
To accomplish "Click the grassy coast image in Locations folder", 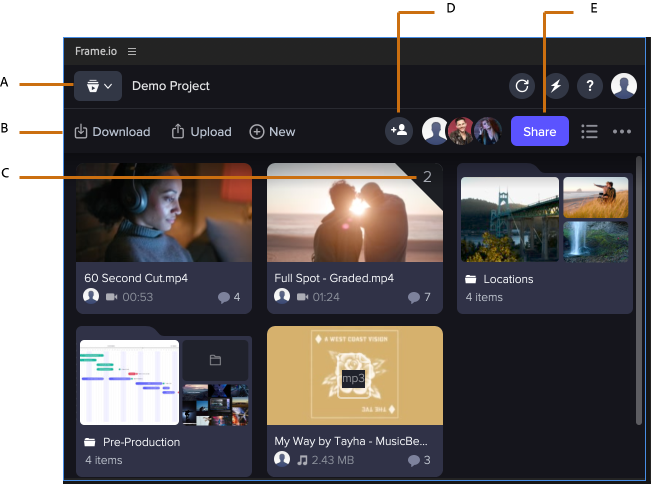I will pos(596,197).
